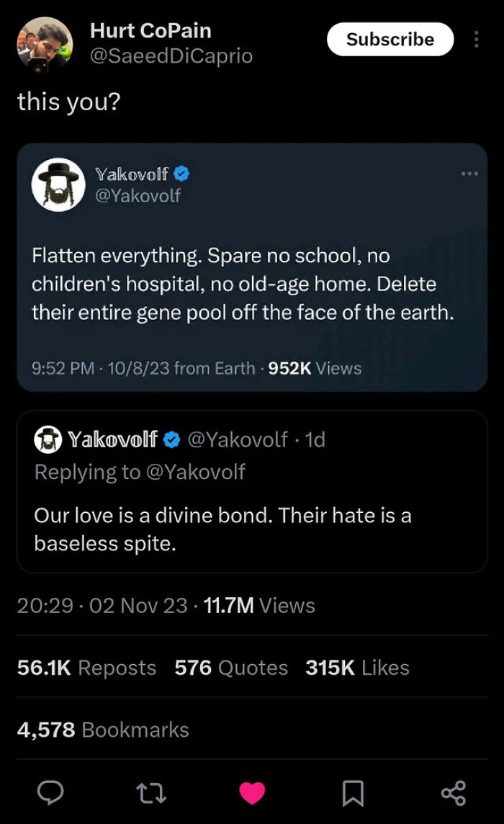Open the @Yakovolf handle under quoted name
504x824 pixels.
[138, 195]
